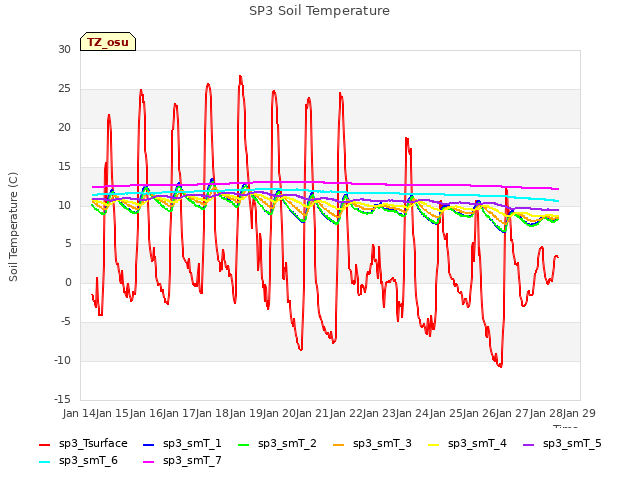Click the Jan 23 x-axis tick label

click(x=379, y=413)
